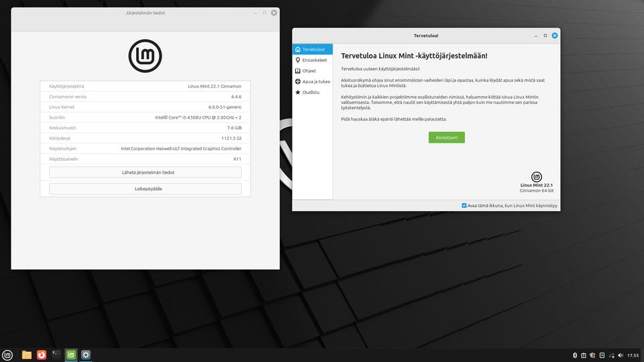This screenshot has height=362, width=644.
Task: Select the Tervetuloa! sidebar tab
Action: coord(313,49)
